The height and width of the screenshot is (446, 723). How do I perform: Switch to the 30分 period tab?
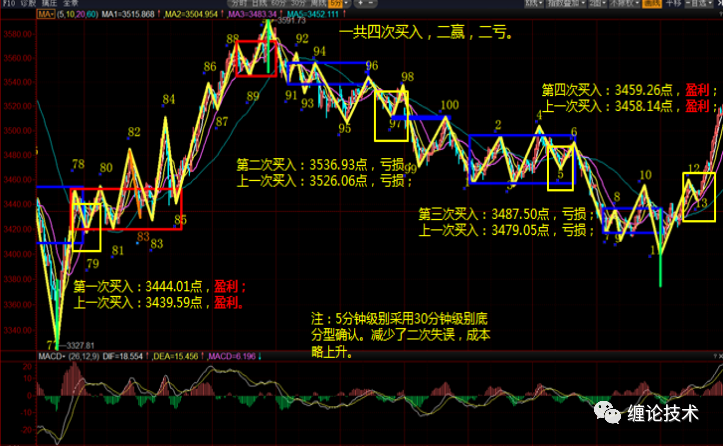click(298, 3)
